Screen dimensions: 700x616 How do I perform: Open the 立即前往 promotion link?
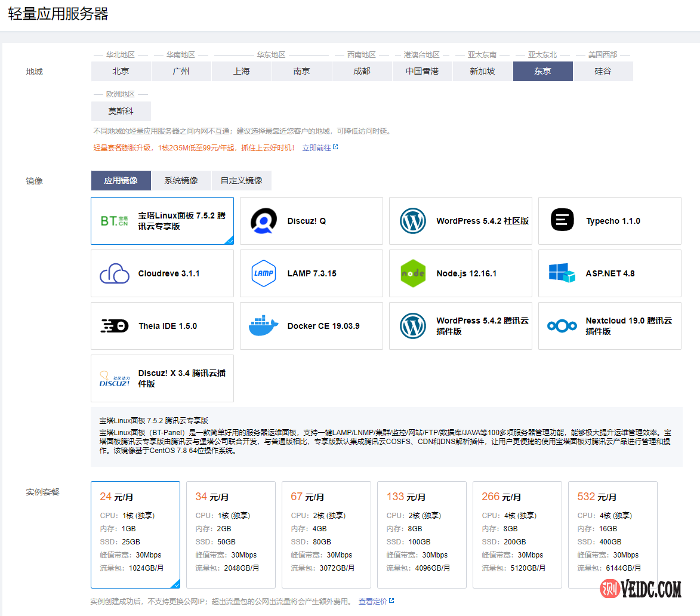[x=317, y=147]
